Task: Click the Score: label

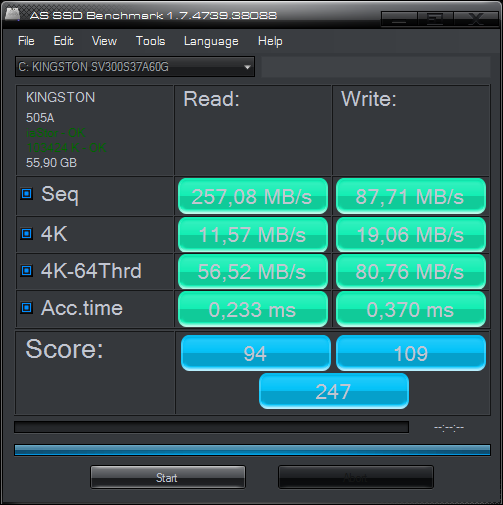Action: coord(65,349)
